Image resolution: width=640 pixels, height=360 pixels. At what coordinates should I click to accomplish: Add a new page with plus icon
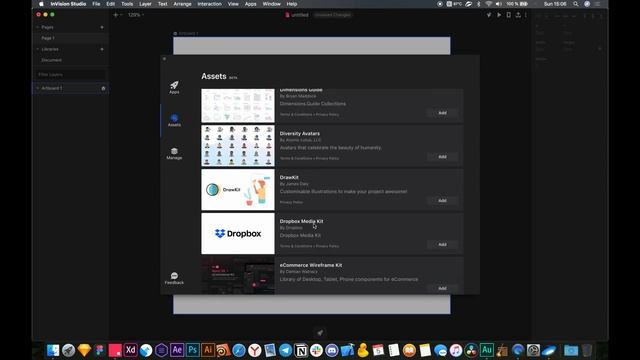click(102, 27)
